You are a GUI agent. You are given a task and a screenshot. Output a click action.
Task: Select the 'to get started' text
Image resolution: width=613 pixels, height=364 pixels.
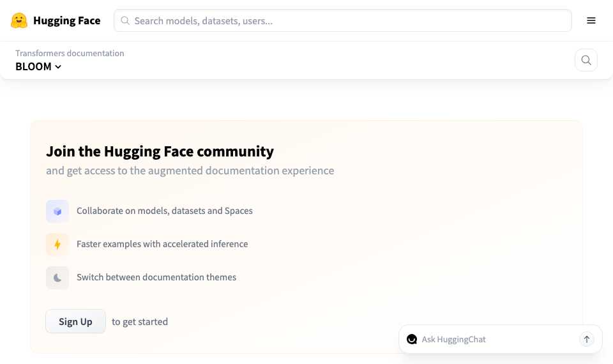coord(140,322)
